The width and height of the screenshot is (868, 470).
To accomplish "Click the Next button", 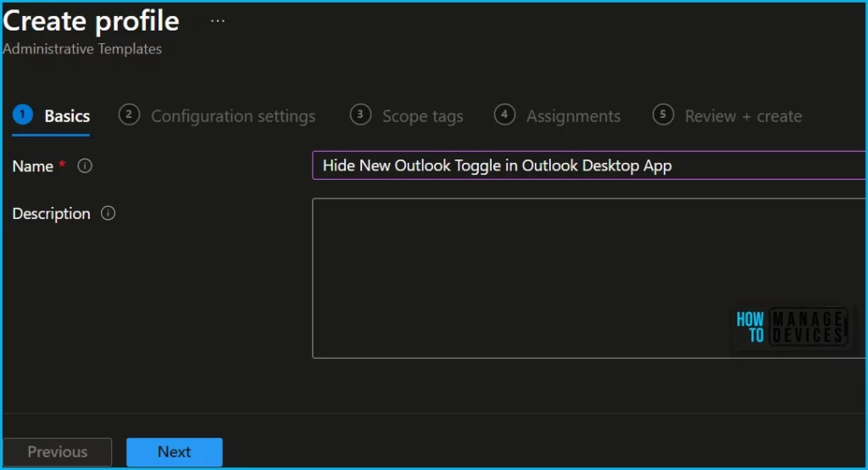I will pyautogui.click(x=175, y=451).
